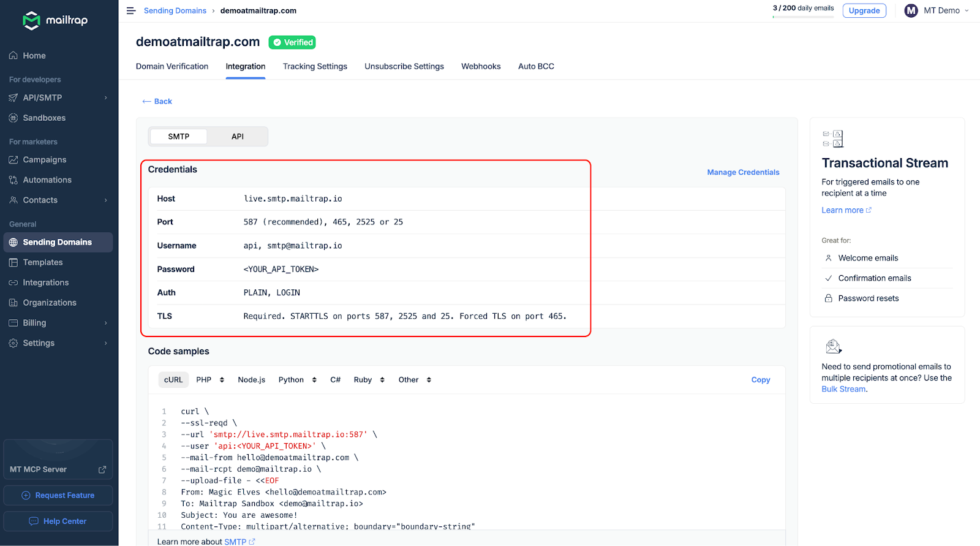Expand the Billing sidebar submenu chevron
This screenshot has width=980, height=546.
click(x=106, y=323)
